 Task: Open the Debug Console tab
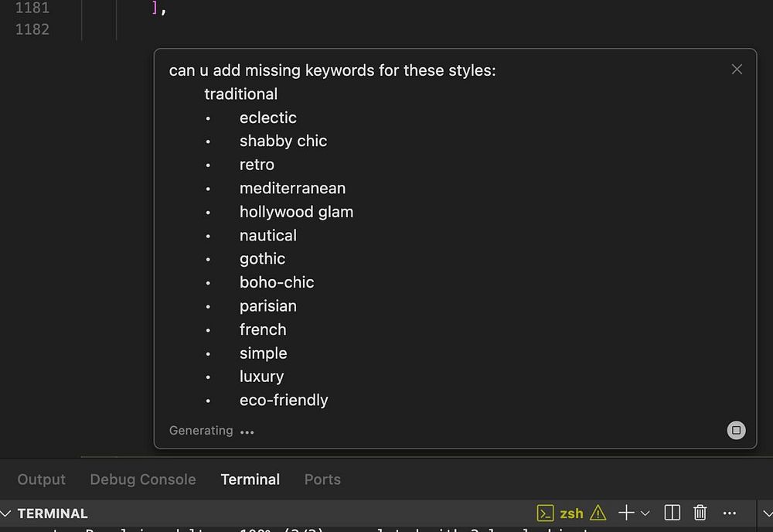[143, 479]
